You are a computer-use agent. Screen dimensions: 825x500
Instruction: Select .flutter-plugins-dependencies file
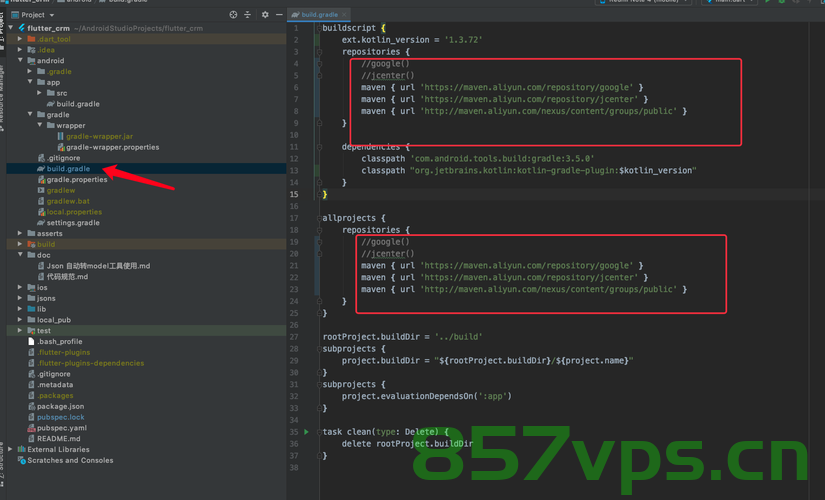coord(90,363)
